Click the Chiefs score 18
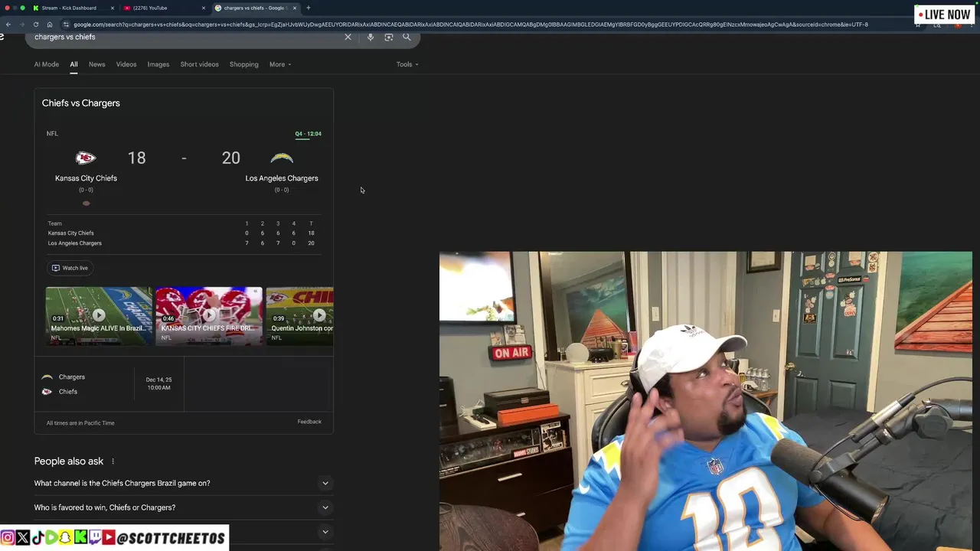The image size is (980, 551). 136,158
